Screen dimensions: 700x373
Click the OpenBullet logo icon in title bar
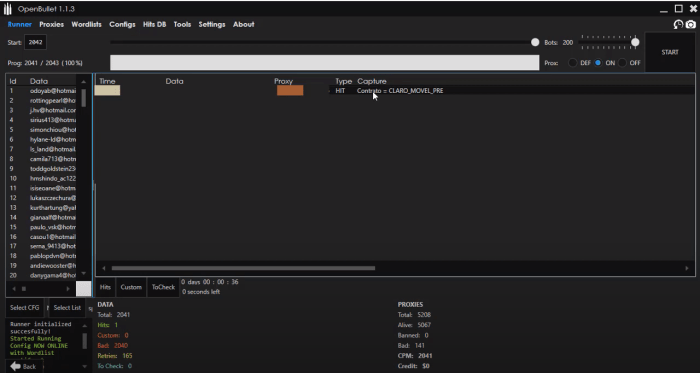click(8, 9)
